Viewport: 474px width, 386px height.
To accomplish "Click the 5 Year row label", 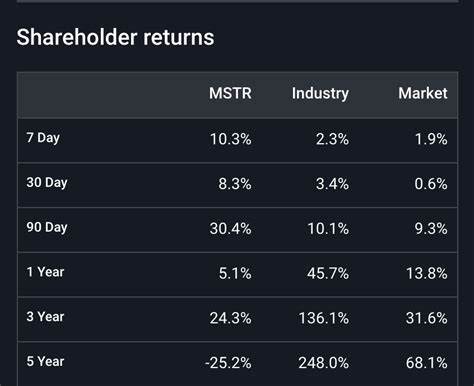I will (45, 361).
